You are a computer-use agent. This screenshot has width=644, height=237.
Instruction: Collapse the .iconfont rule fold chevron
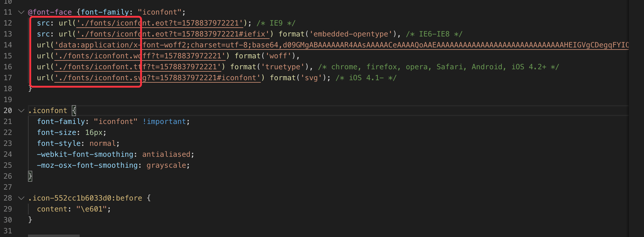(21, 111)
